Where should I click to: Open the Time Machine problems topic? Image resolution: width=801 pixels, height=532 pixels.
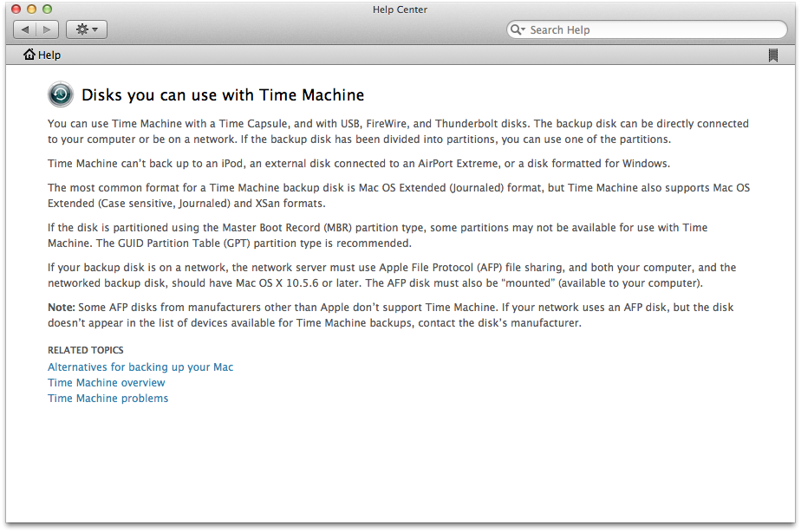click(107, 399)
